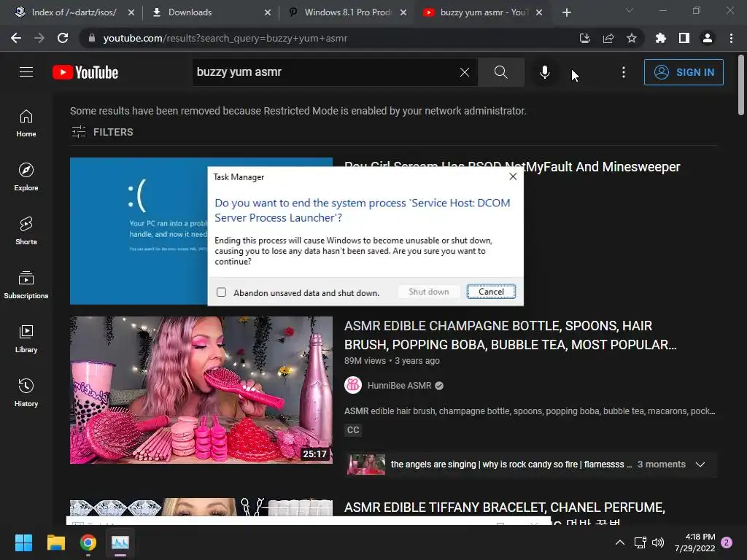Open notification center badge showing 2
The image size is (747, 560).
click(x=727, y=542)
